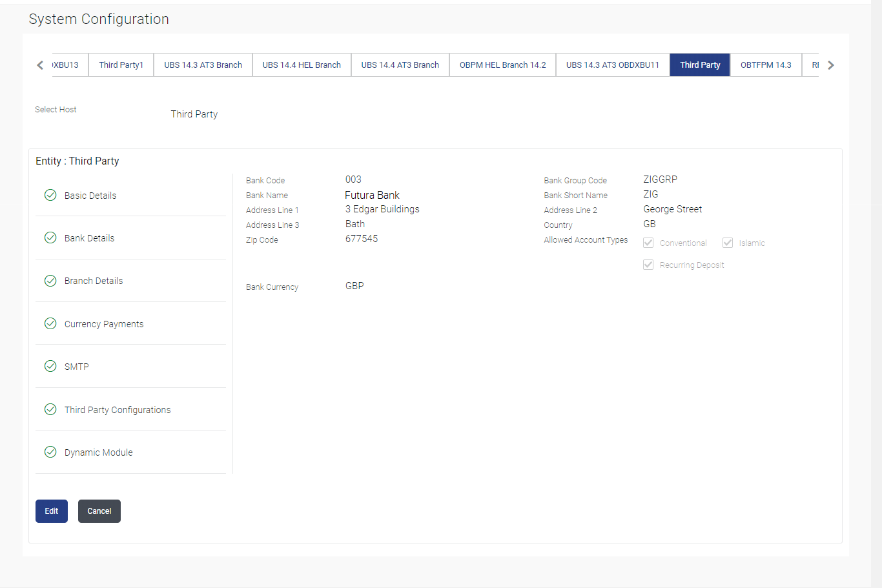Toggle the Islamic account type checkbox

pos(728,243)
